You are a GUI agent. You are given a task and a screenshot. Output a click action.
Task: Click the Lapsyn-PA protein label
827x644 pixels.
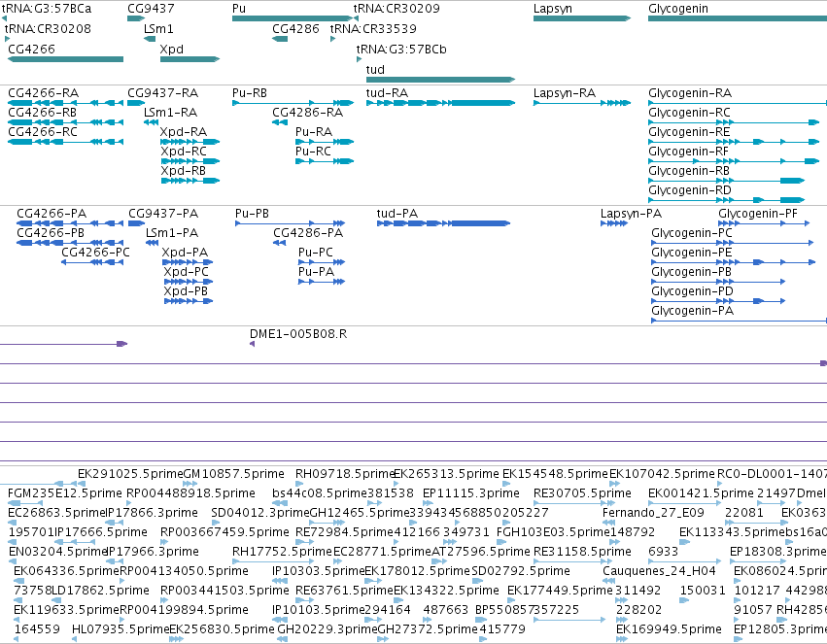(631, 214)
